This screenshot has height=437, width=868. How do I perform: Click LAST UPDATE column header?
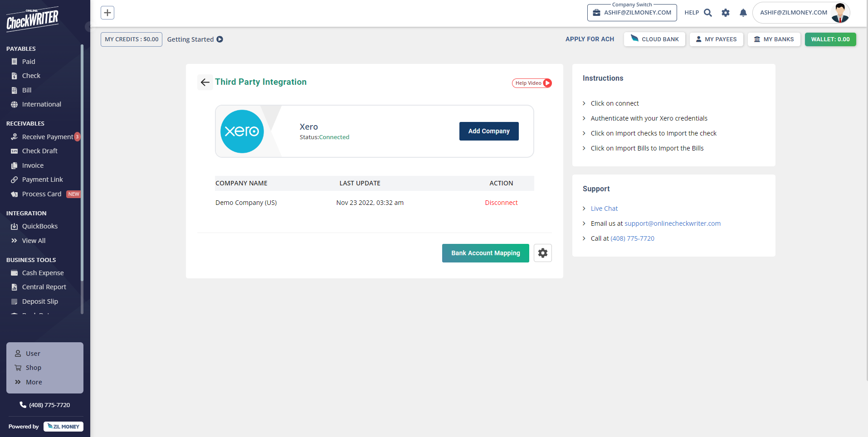(360, 183)
